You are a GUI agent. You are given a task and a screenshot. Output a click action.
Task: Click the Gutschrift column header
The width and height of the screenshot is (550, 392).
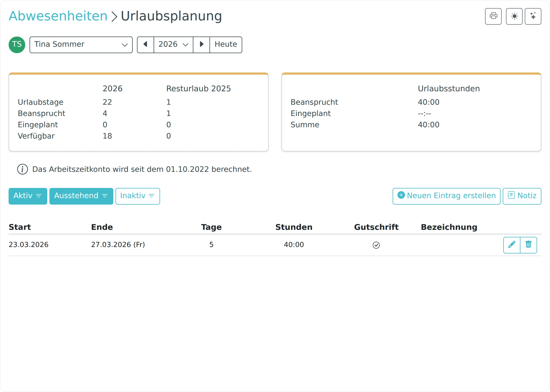coord(376,227)
